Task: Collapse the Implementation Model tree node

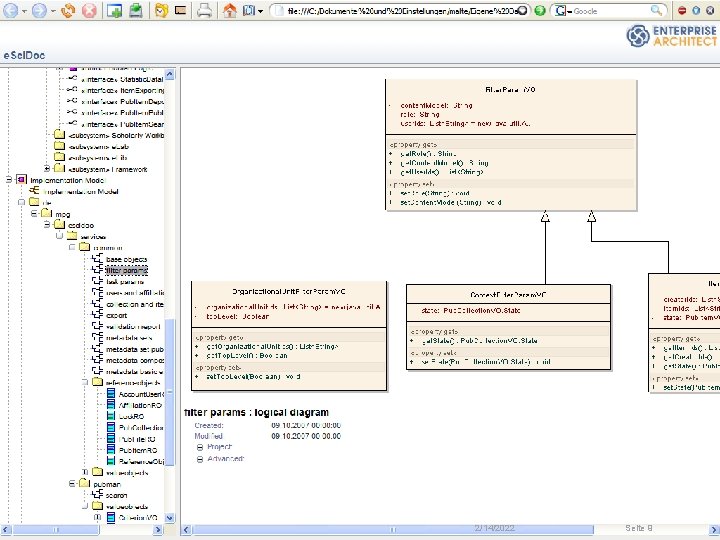Action: 8,180
